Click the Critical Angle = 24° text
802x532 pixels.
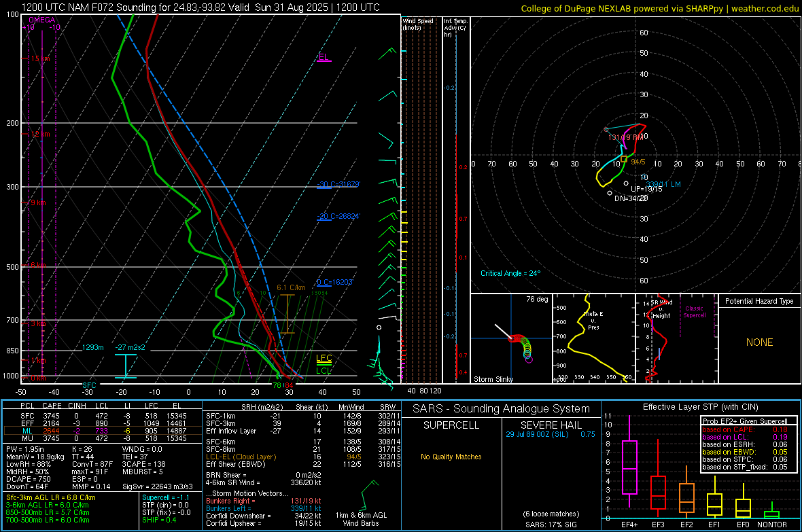click(510, 273)
